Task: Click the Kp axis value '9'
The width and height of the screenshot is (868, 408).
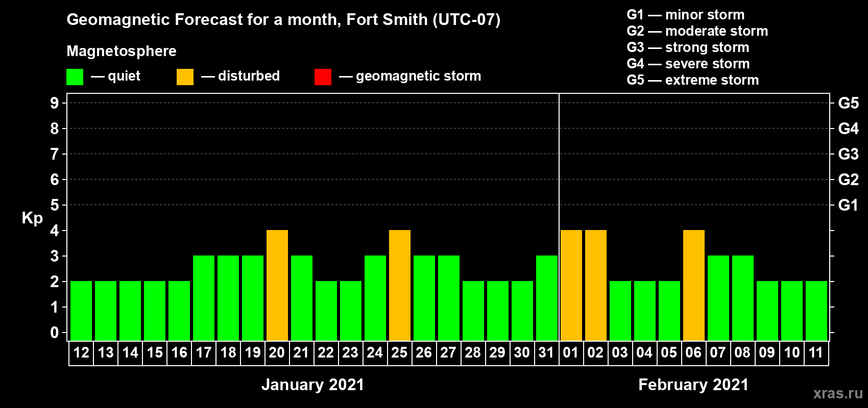Action: [x=55, y=103]
